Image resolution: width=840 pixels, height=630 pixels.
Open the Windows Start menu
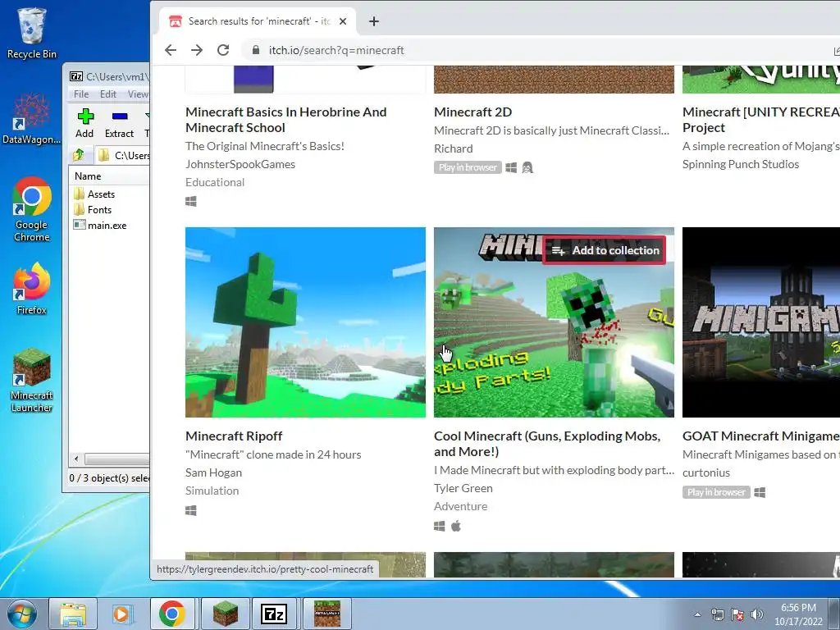22,614
